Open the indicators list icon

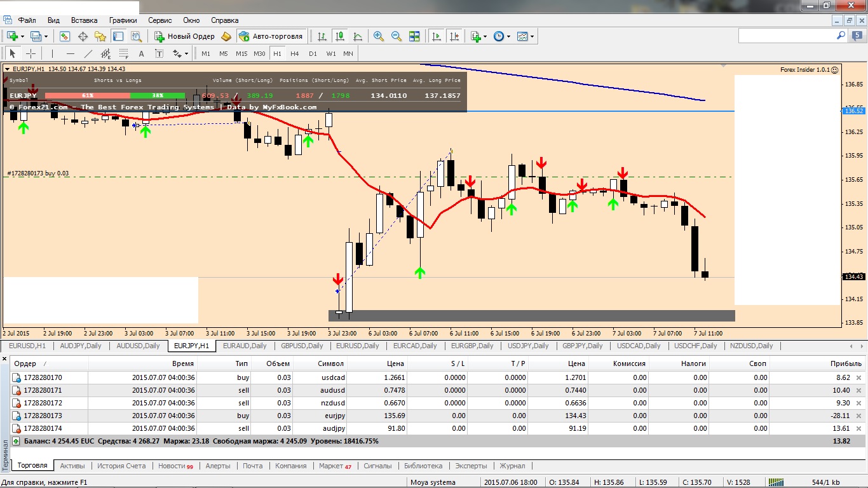coord(475,36)
